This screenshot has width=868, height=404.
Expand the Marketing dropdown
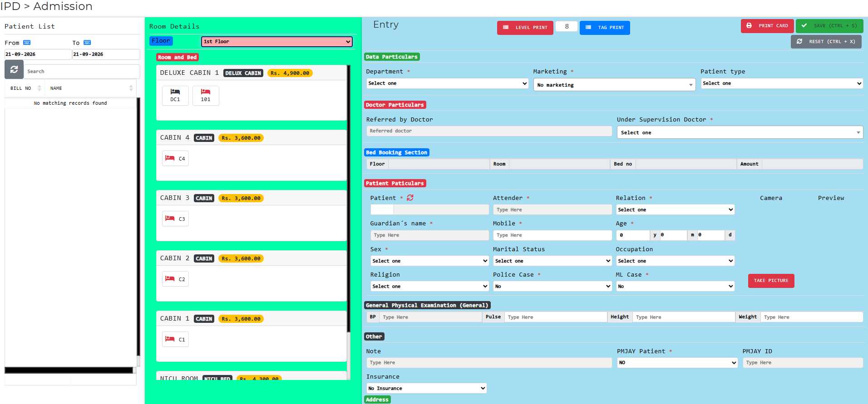click(614, 85)
